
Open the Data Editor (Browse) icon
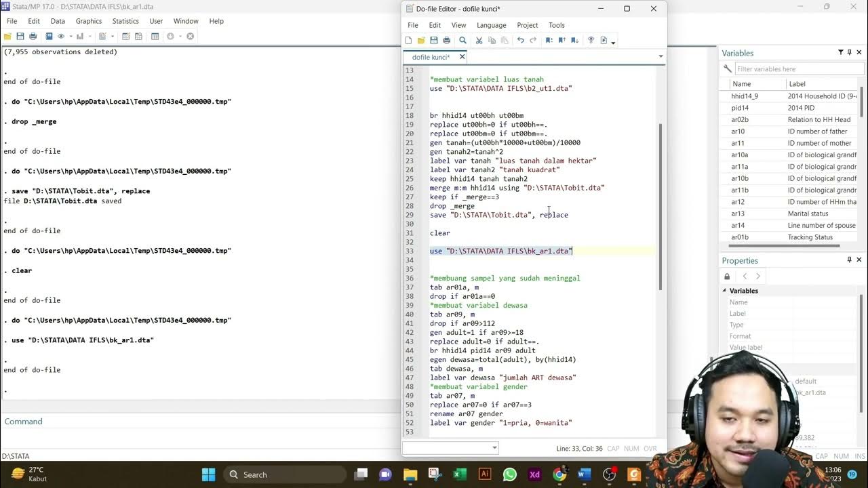138,36
